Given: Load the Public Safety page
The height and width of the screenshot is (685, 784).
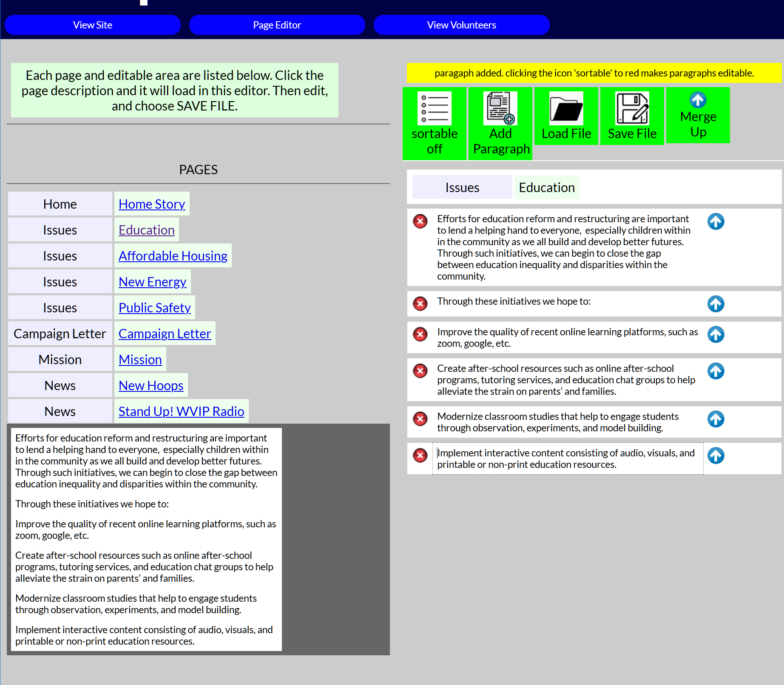Looking at the screenshot, I should (x=155, y=308).
